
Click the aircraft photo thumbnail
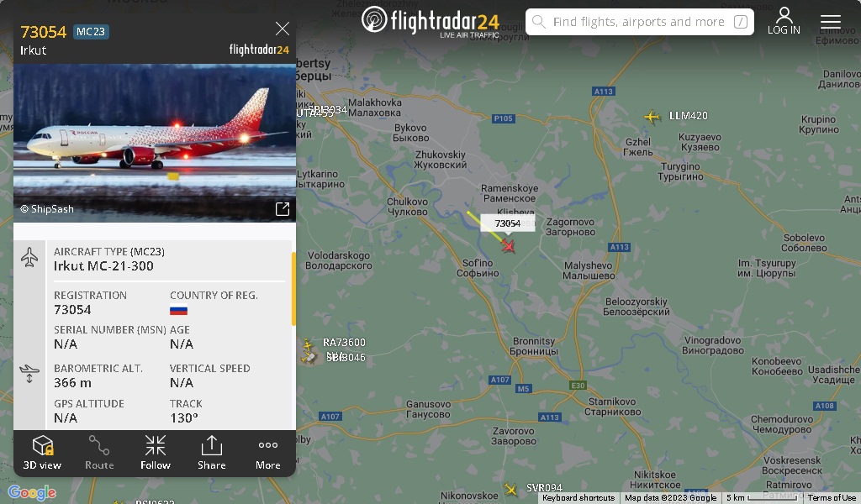pos(155,143)
